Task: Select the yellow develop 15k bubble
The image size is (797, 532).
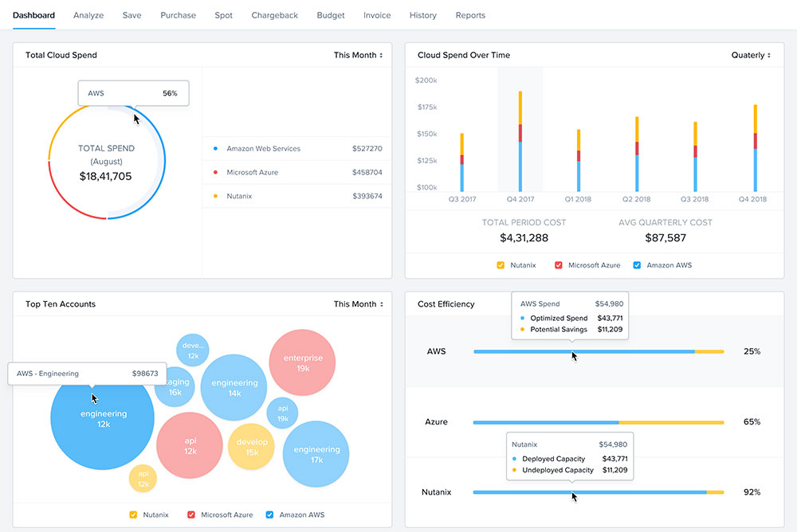Action: [252, 447]
